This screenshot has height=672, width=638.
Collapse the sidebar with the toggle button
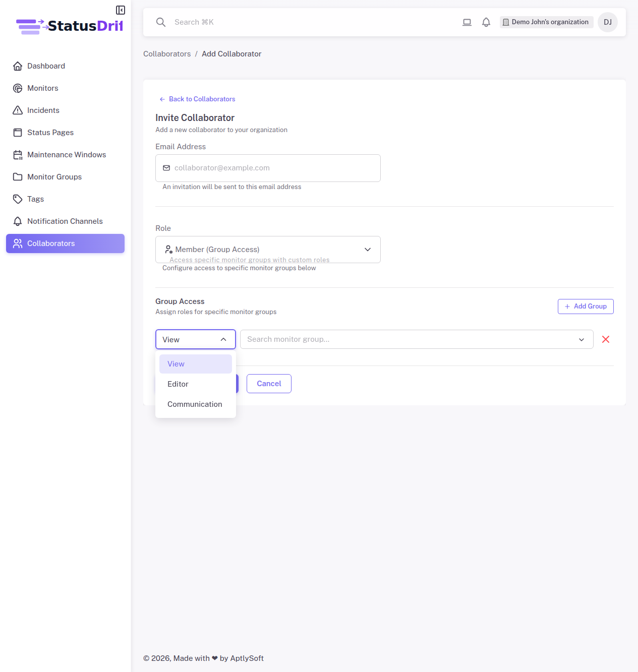pyautogui.click(x=120, y=10)
